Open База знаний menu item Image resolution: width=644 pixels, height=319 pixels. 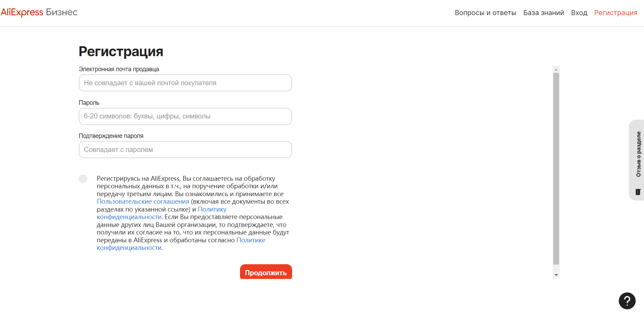point(544,13)
